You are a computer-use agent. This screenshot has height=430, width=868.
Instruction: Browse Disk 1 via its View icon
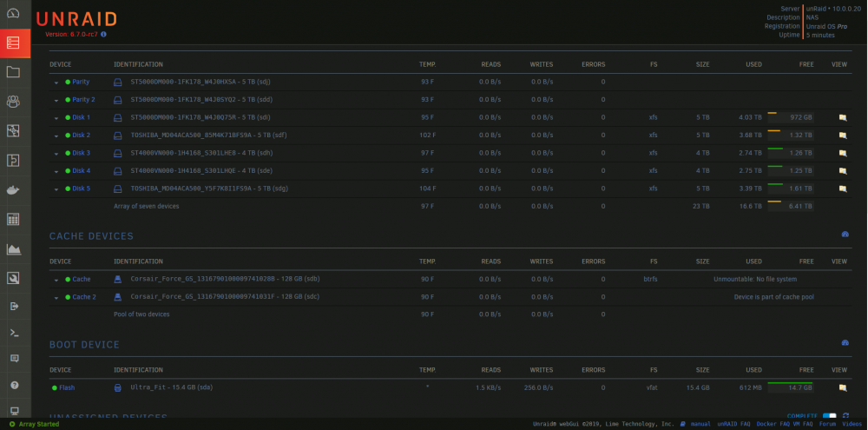click(x=843, y=117)
